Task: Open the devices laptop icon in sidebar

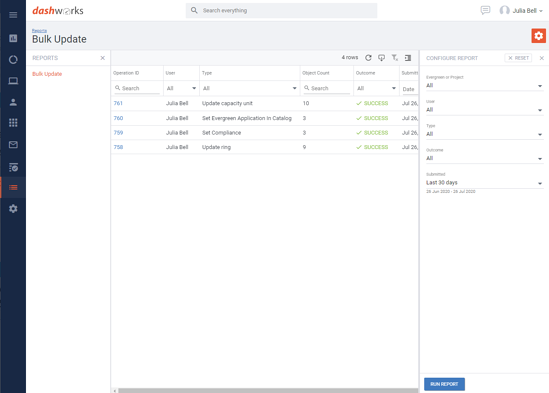Action: pyautogui.click(x=13, y=81)
